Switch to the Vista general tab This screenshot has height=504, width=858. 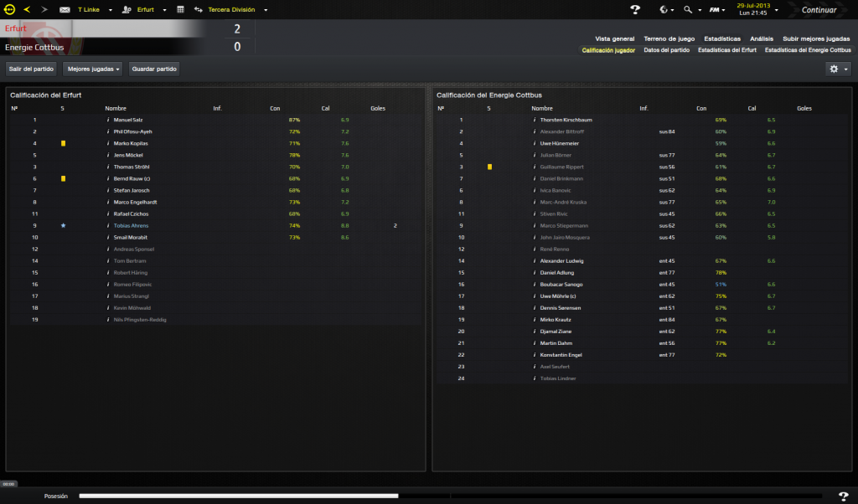click(615, 39)
